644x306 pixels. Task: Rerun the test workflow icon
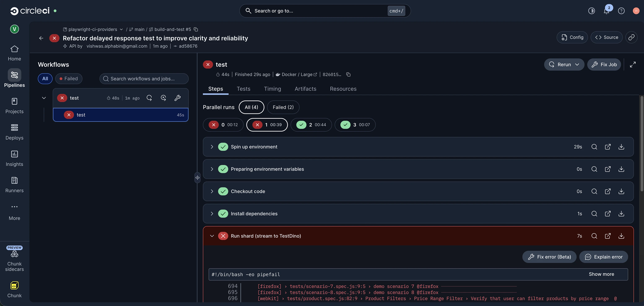[x=149, y=98]
